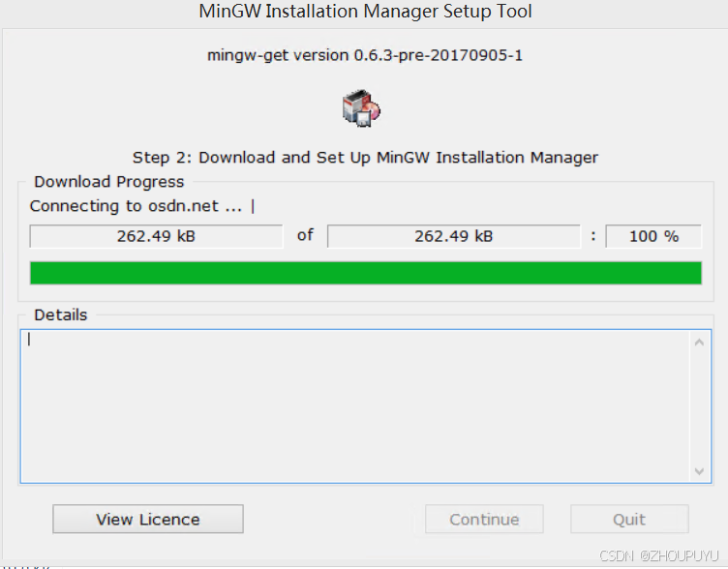Click the 'Step 2: Download and Set Up' heading
This screenshot has height=569, width=728.
point(365,158)
